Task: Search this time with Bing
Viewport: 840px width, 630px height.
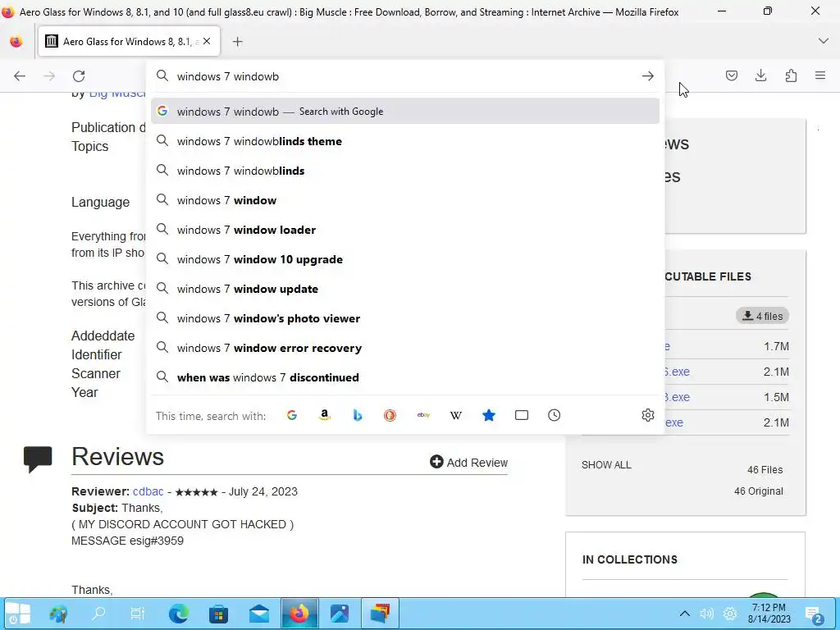Action: [358, 415]
